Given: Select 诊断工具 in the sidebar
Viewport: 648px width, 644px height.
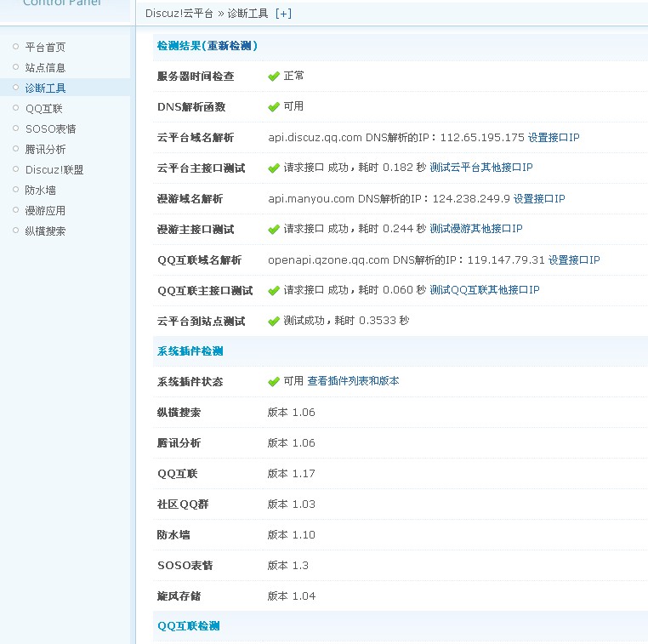Looking at the screenshot, I should click(45, 88).
